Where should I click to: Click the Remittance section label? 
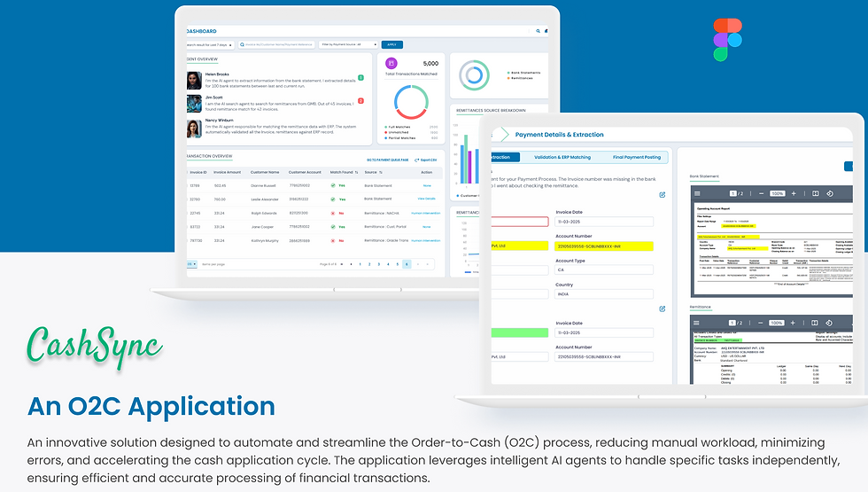click(x=701, y=307)
